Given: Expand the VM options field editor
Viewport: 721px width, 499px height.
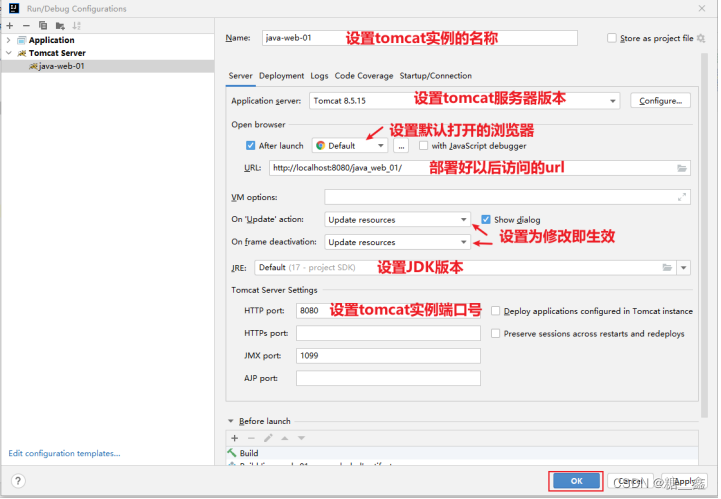Looking at the screenshot, I should point(682,197).
